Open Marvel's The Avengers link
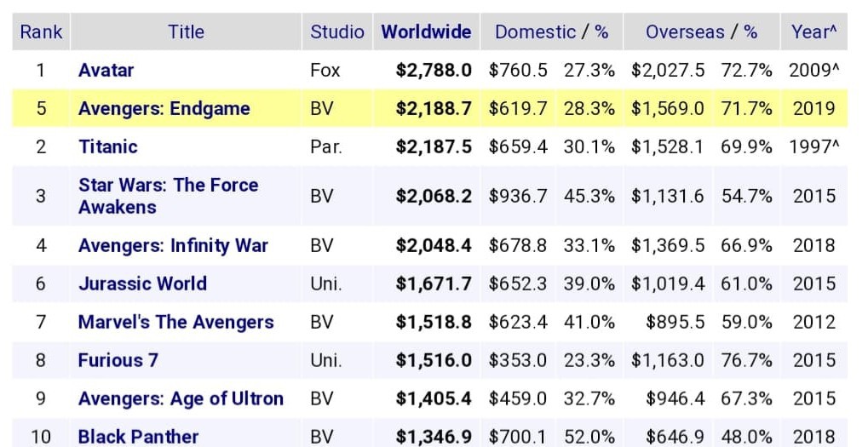Image resolution: width=868 pixels, height=447 pixels. (175, 322)
